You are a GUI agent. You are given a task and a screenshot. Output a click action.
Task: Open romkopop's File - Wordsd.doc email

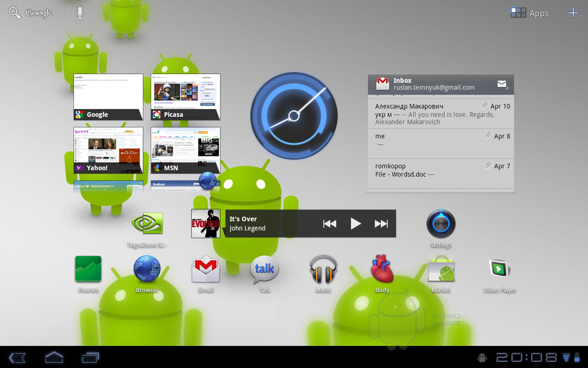coord(441,173)
